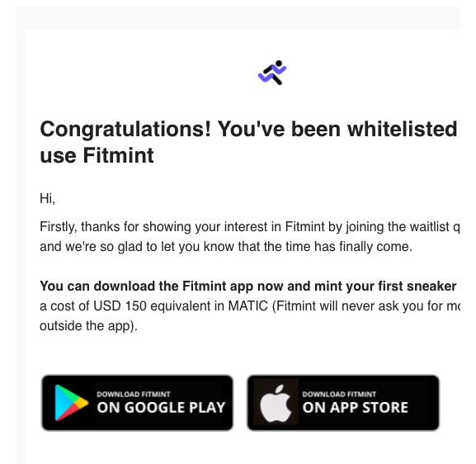Click the word 'whitelisted' in the heading
The image size is (476, 464).
click(402, 129)
